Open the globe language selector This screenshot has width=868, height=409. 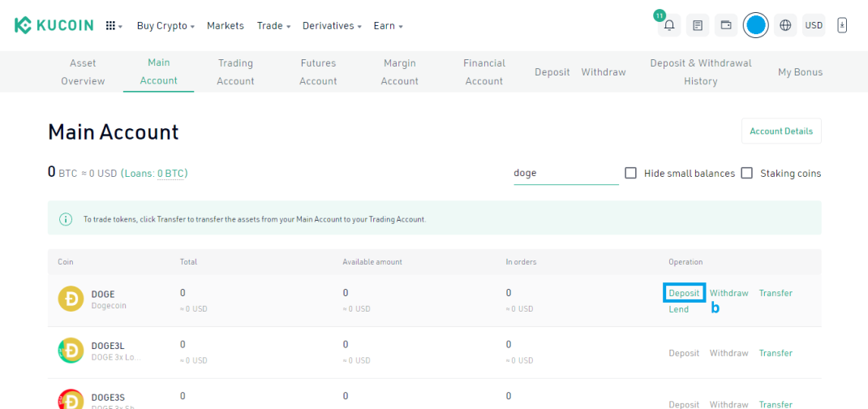(x=785, y=25)
